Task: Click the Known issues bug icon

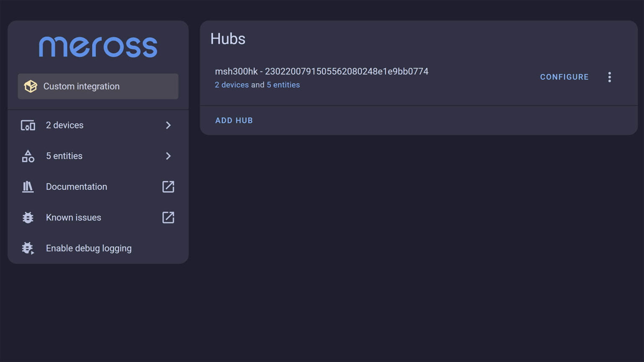Action: [28, 218]
